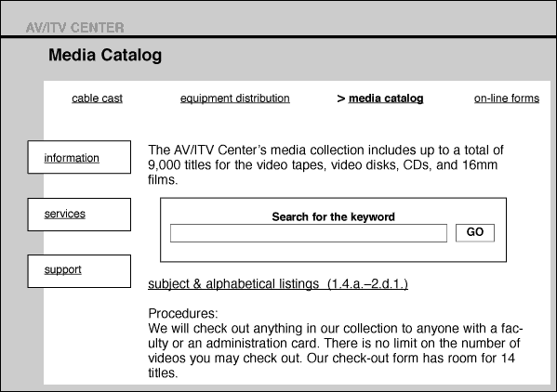Image resolution: width=557 pixels, height=392 pixels.
Task: Open subject & alphabetical listings link
Action: tap(278, 284)
